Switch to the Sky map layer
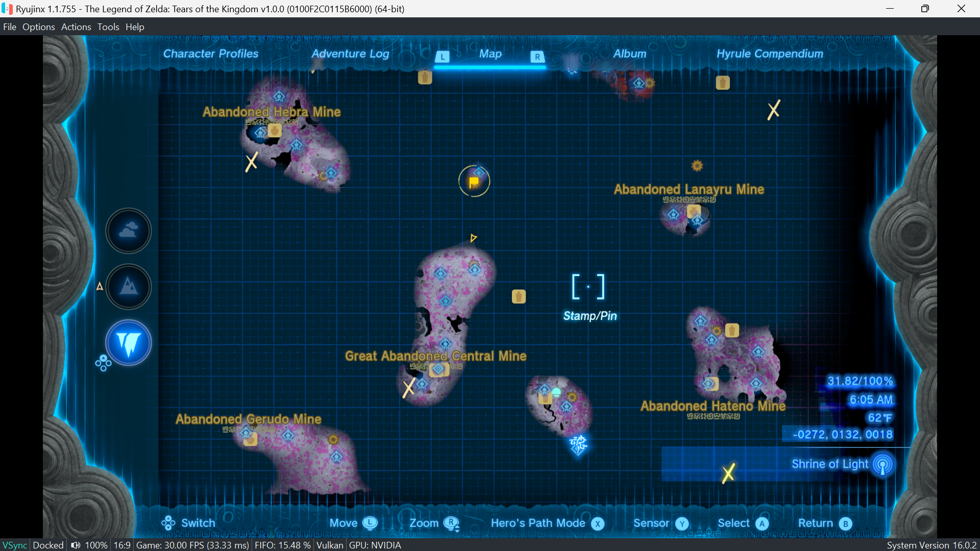 129,231
